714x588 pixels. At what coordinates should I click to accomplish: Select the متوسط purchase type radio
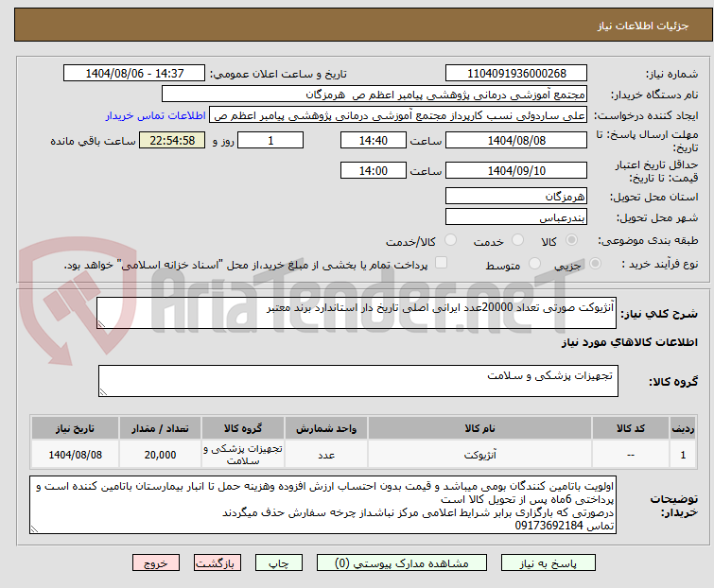pyautogui.click(x=534, y=264)
